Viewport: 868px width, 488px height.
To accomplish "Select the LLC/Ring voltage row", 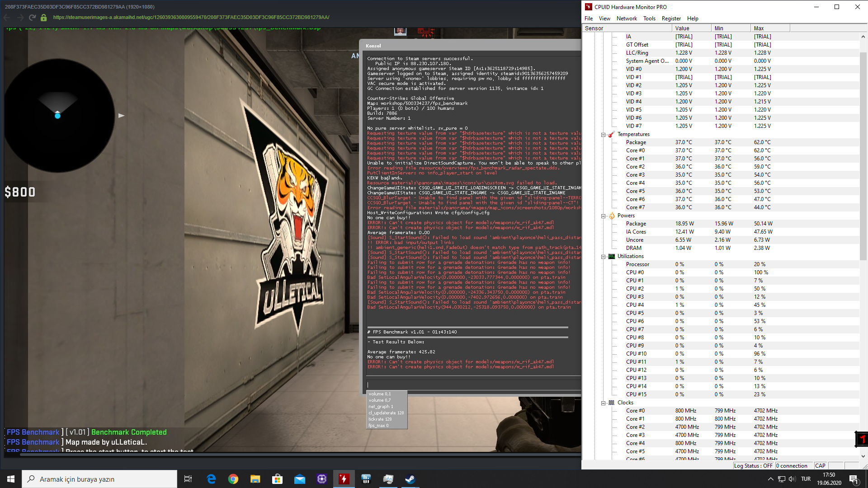I will (x=721, y=53).
